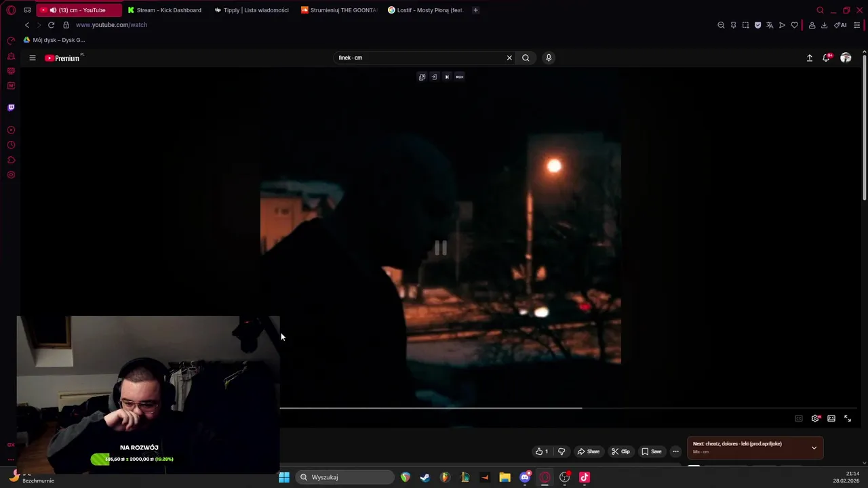
Task: Submit the YouTube search
Action: (526, 58)
